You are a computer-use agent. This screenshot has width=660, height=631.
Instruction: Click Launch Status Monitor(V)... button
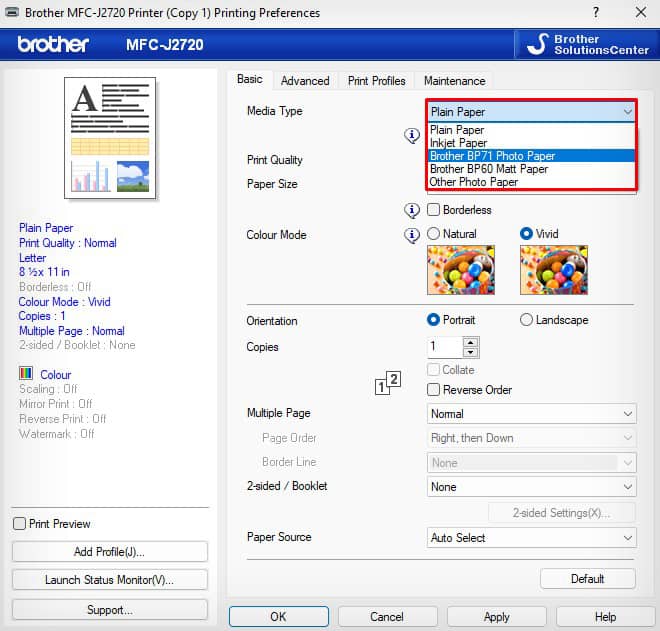tap(109, 580)
